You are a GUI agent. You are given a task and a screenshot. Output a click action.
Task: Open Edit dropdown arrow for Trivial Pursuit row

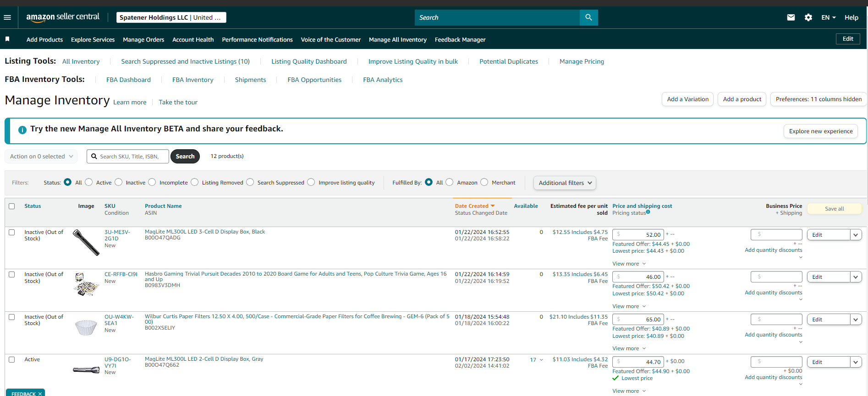pyautogui.click(x=856, y=277)
